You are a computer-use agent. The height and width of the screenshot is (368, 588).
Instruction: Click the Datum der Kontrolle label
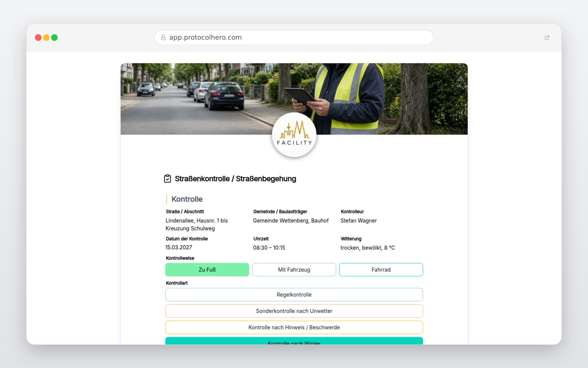pyautogui.click(x=187, y=239)
